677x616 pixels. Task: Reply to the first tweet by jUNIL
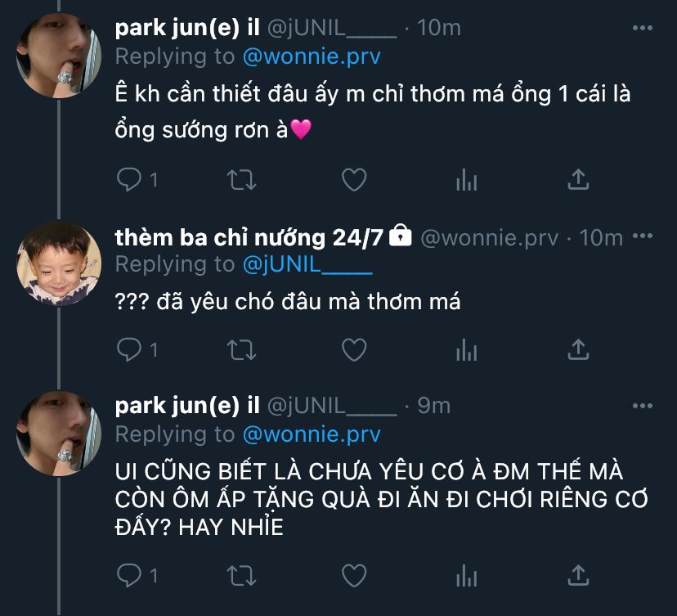pyautogui.click(x=128, y=179)
